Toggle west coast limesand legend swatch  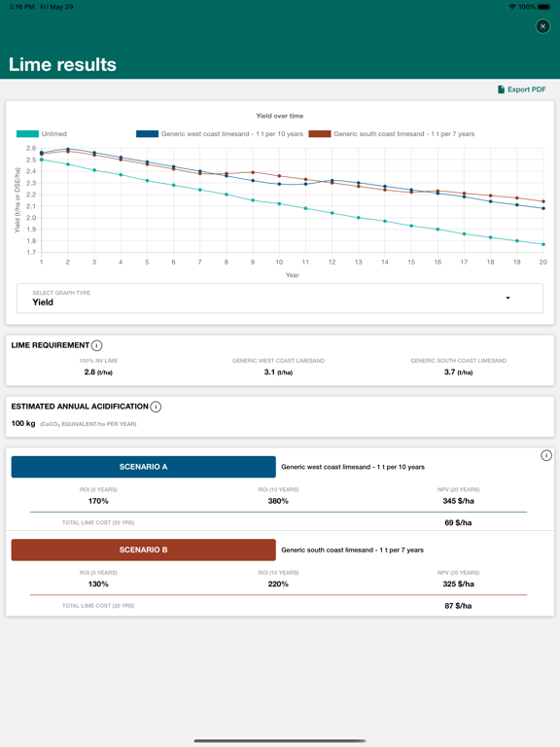point(147,134)
